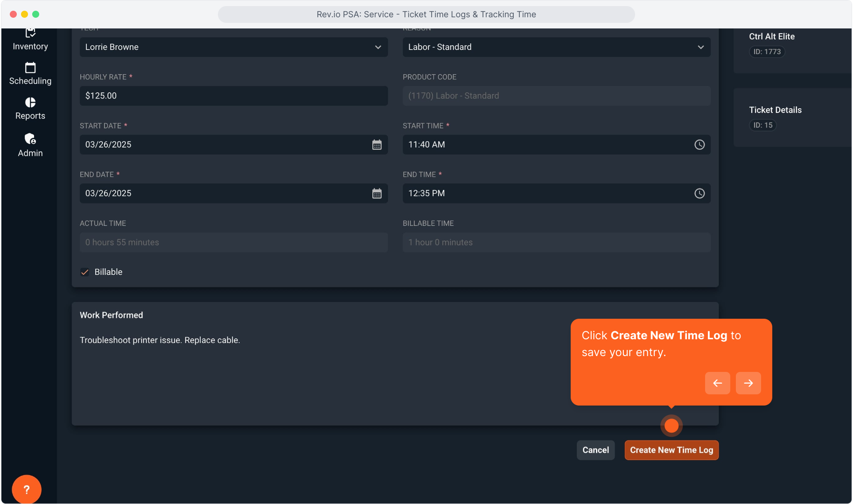The width and height of the screenshot is (853, 504).
Task: Cancel the time log entry
Action: [x=595, y=450]
